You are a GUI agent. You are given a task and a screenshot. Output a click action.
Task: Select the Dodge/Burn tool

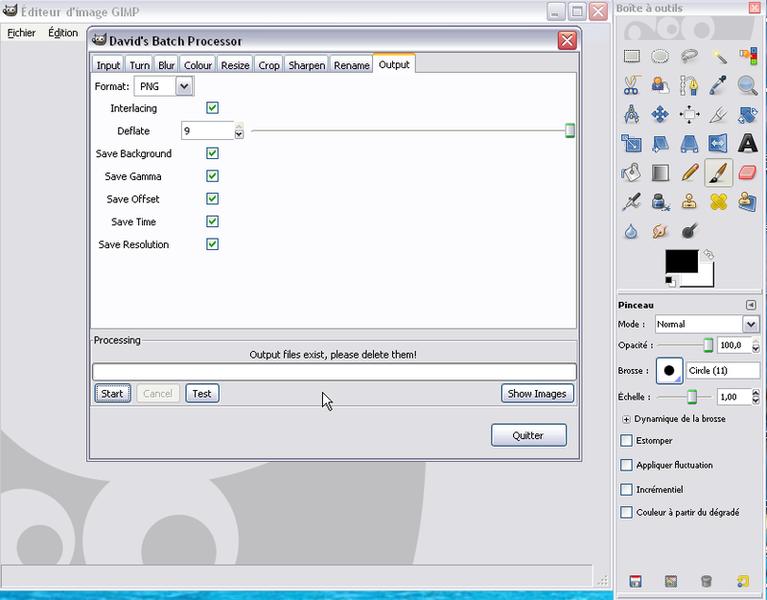pos(689,231)
